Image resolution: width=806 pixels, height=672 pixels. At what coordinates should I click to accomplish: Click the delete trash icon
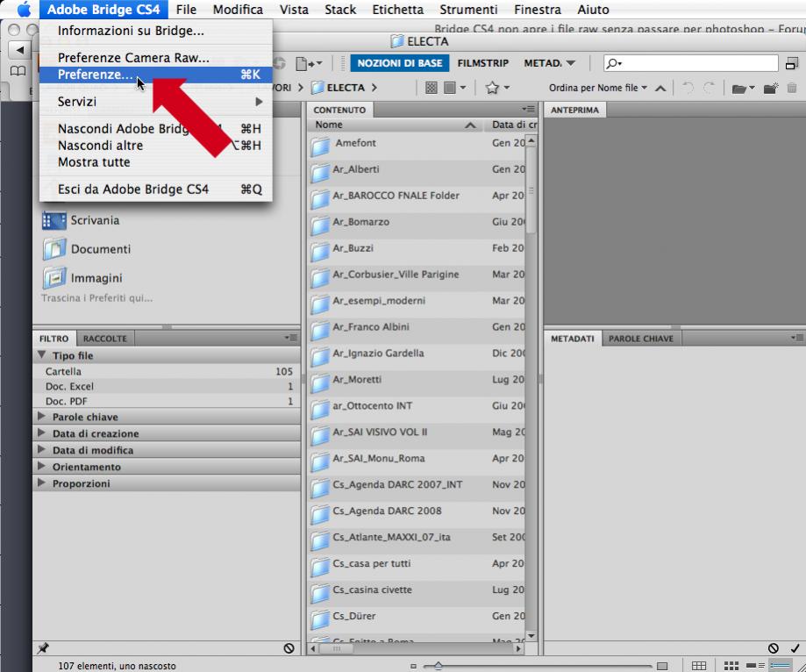tap(792, 88)
